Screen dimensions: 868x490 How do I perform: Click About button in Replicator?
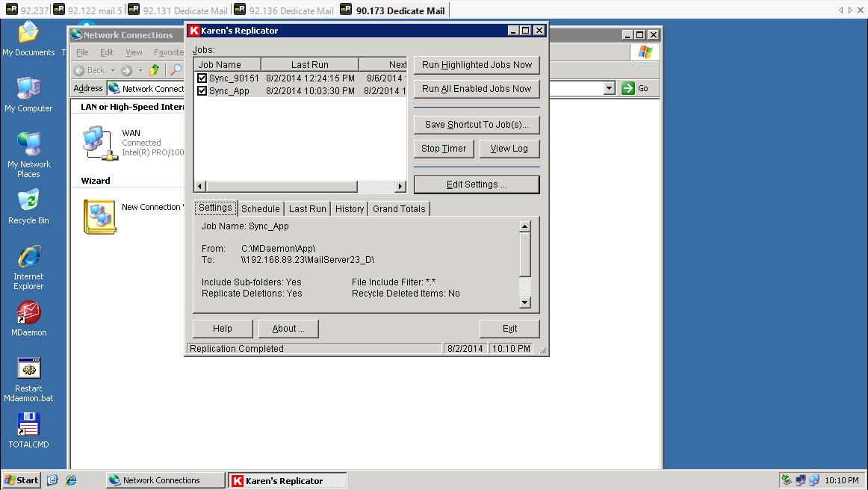click(x=288, y=329)
